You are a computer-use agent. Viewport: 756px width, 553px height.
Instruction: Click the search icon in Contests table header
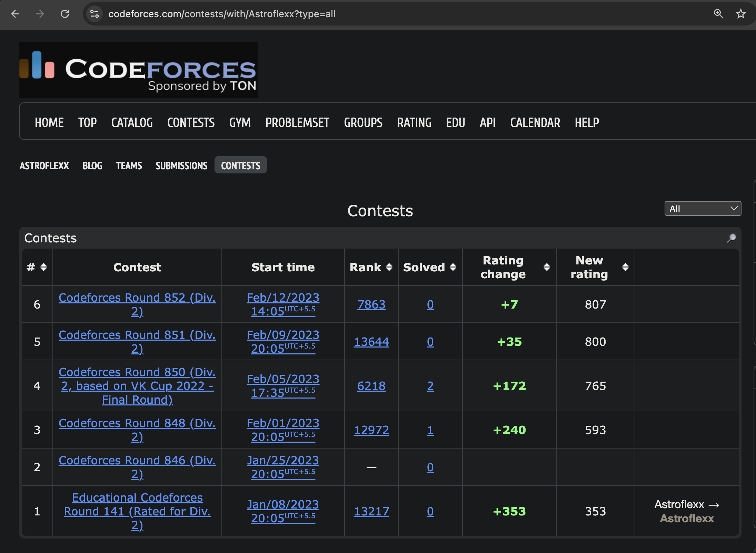coord(731,238)
